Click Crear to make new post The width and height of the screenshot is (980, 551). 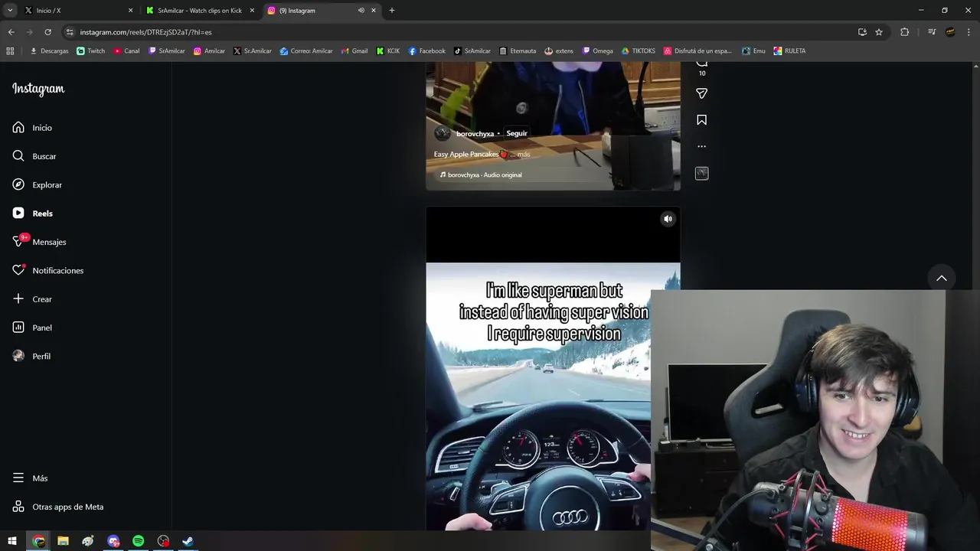32,299
